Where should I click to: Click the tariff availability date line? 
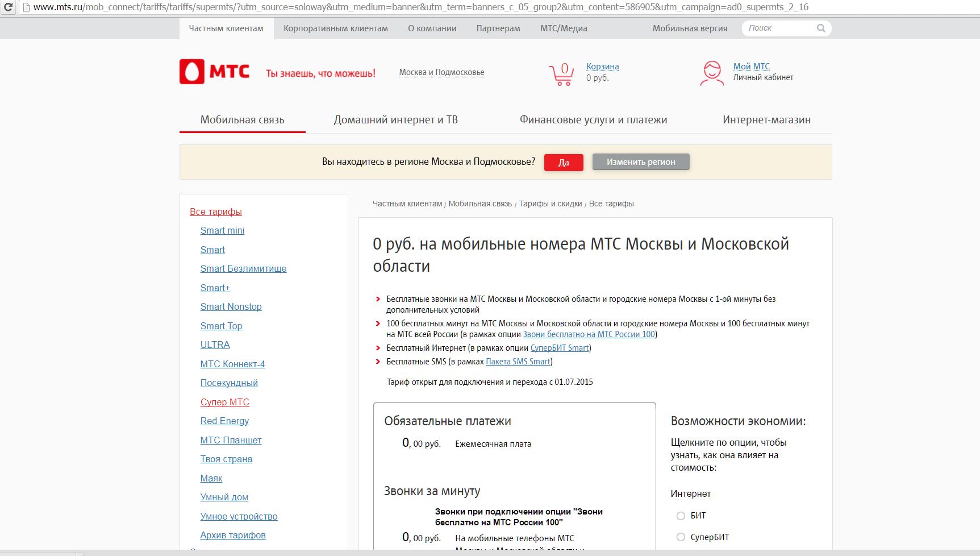[490, 382]
